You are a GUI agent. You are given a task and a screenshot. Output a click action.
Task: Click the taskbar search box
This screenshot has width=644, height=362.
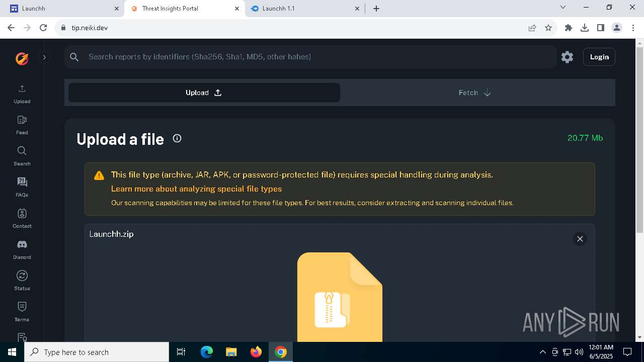pyautogui.click(x=97, y=352)
